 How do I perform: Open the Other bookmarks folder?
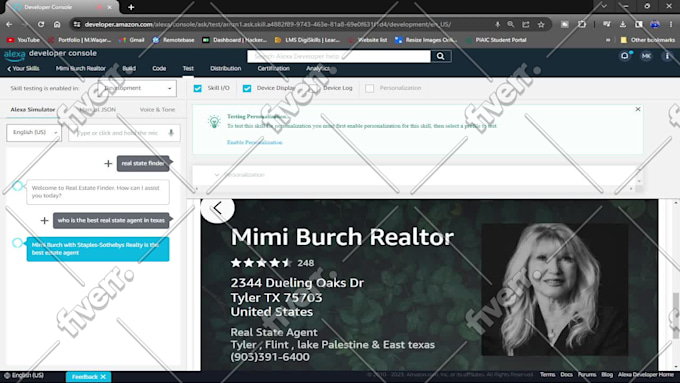[647, 40]
